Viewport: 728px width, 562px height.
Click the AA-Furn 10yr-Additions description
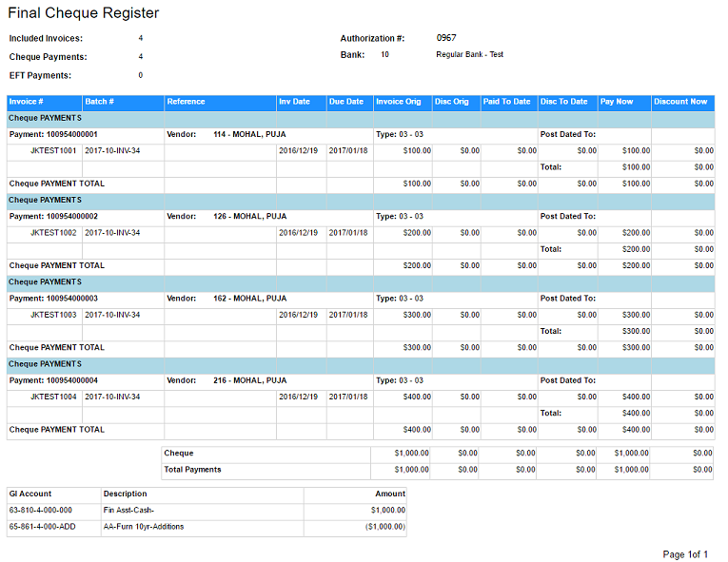[x=144, y=527]
